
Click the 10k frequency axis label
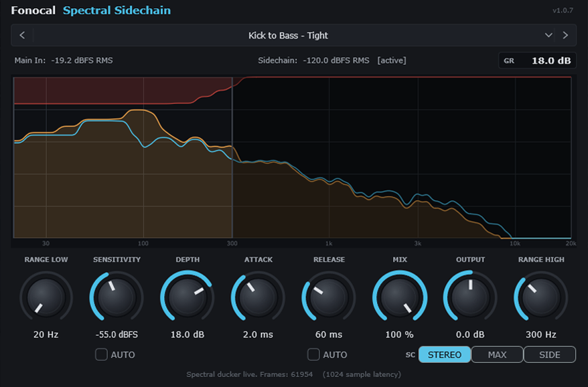point(515,243)
